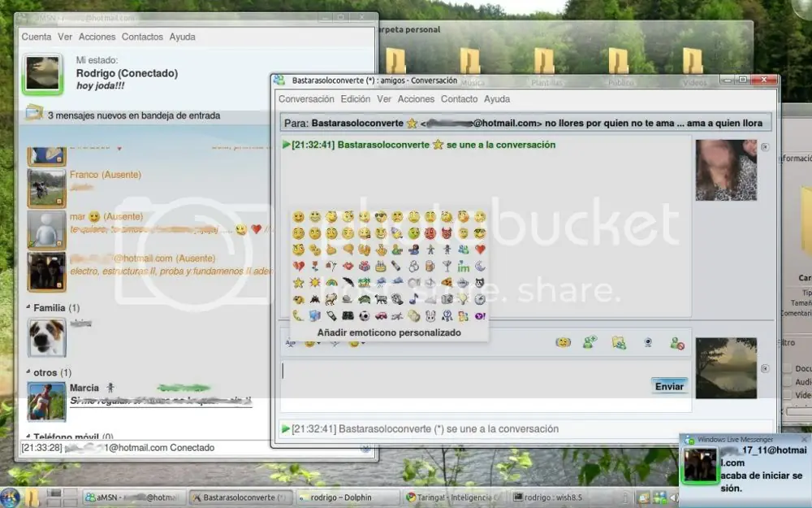This screenshot has height=508, width=812.
Task: Change status via Rodrigo (Conectado)
Action: click(127, 73)
